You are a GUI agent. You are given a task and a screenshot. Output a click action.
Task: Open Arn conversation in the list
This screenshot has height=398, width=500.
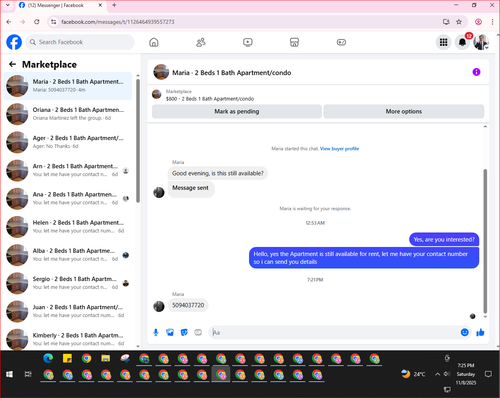point(68,170)
